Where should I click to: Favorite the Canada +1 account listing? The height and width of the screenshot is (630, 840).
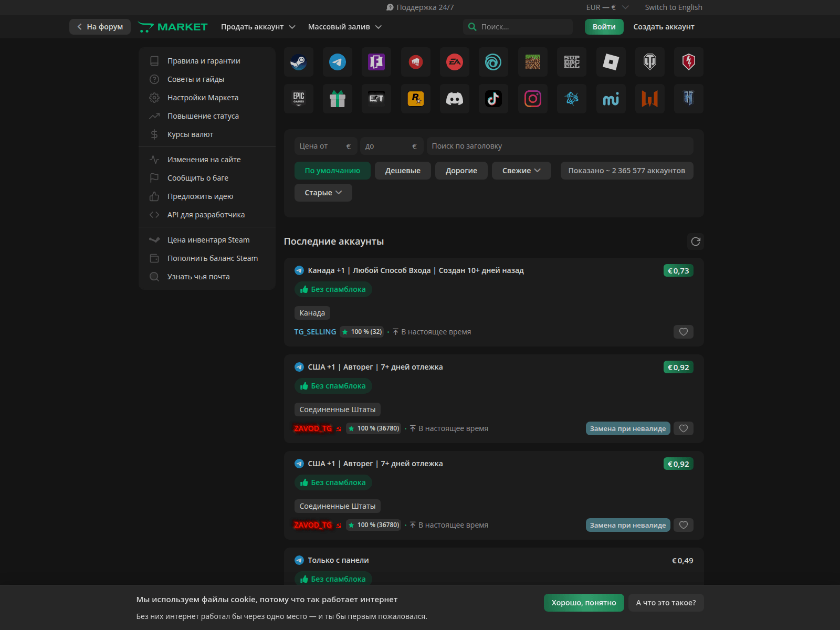[x=683, y=332]
